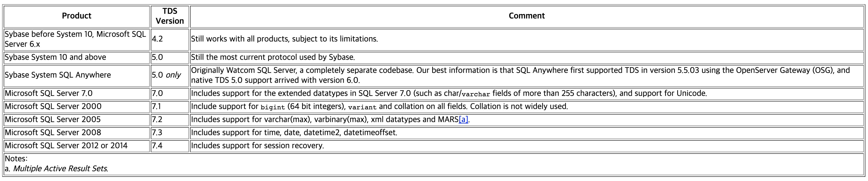Select the Microsoft SQL Server 2008 cell

[x=76, y=133]
